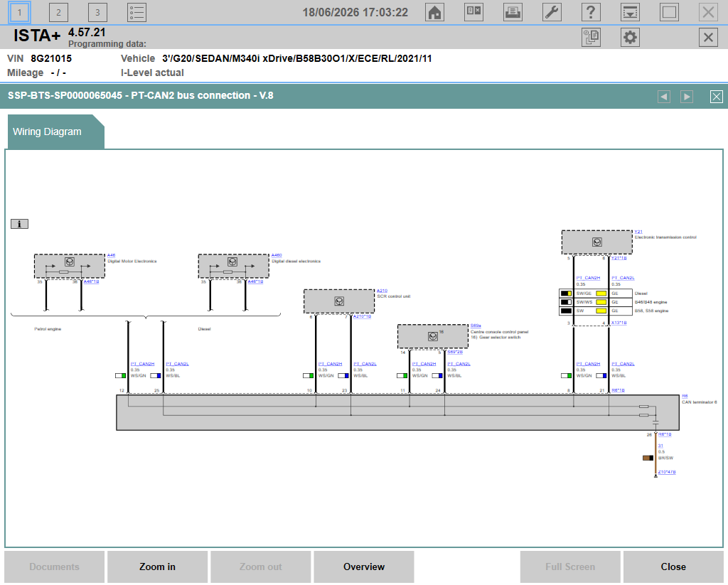
Task: Click the date and time display
Action: tap(355, 13)
